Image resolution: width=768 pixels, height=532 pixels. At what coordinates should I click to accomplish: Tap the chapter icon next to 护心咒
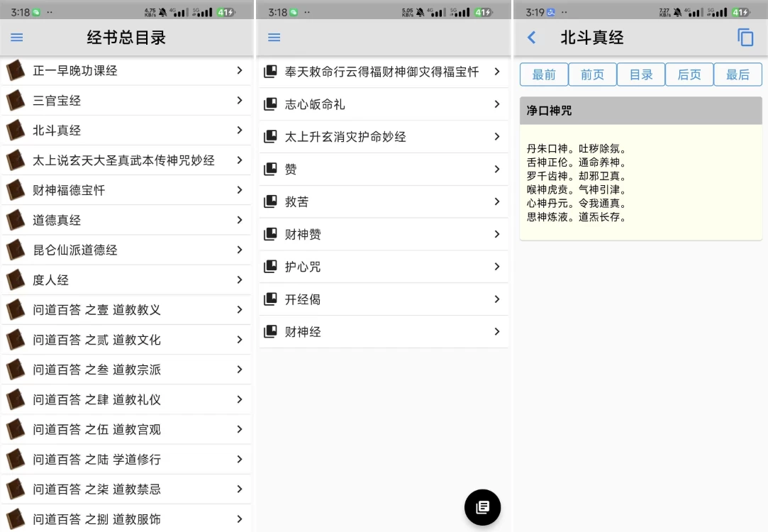[270, 267]
